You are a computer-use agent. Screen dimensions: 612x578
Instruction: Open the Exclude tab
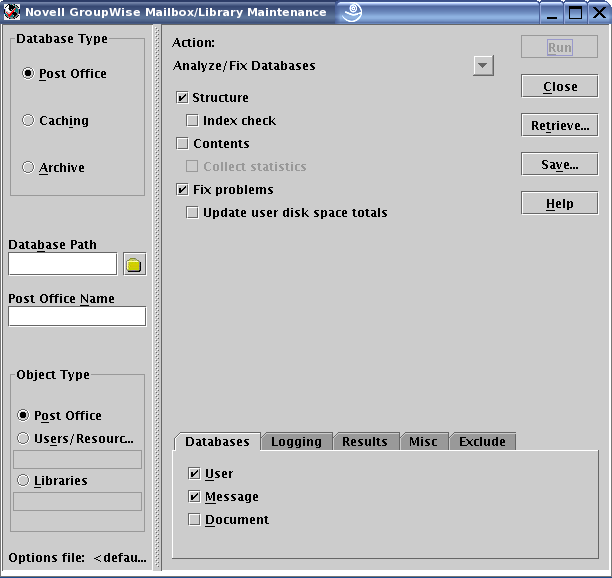(482, 441)
